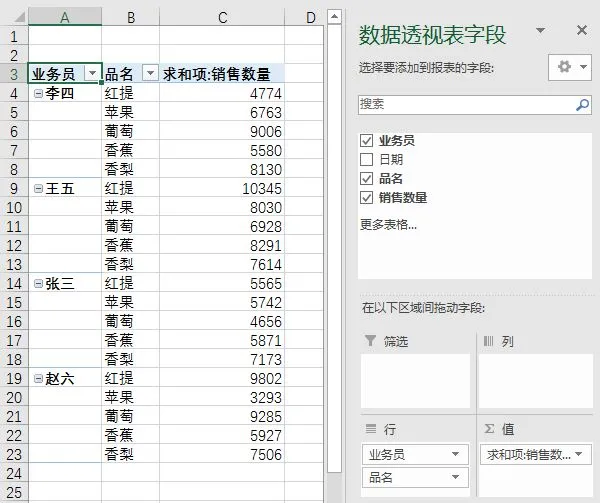
Task: Click the cell with value 4774
Action: coord(222,93)
